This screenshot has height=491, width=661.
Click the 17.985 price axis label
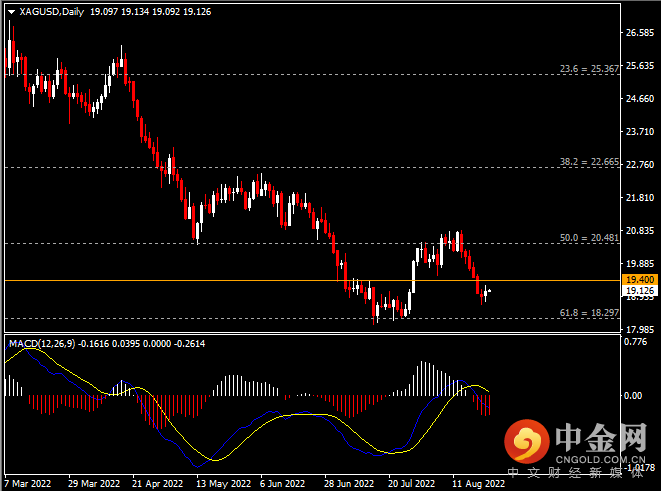point(640,330)
